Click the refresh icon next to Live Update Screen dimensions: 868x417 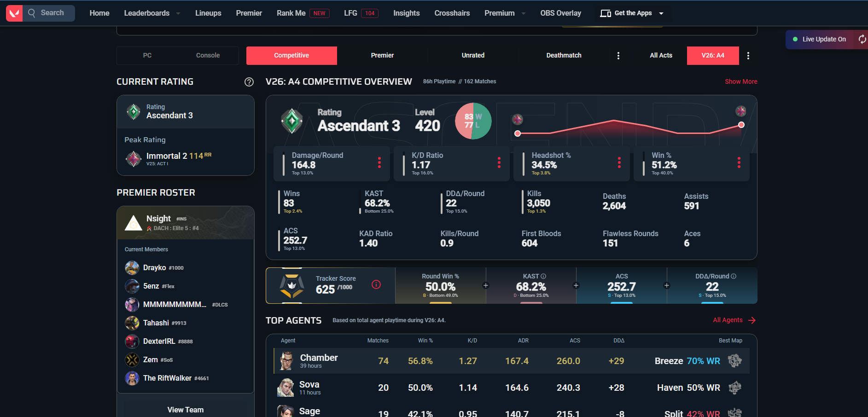coord(862,40)
